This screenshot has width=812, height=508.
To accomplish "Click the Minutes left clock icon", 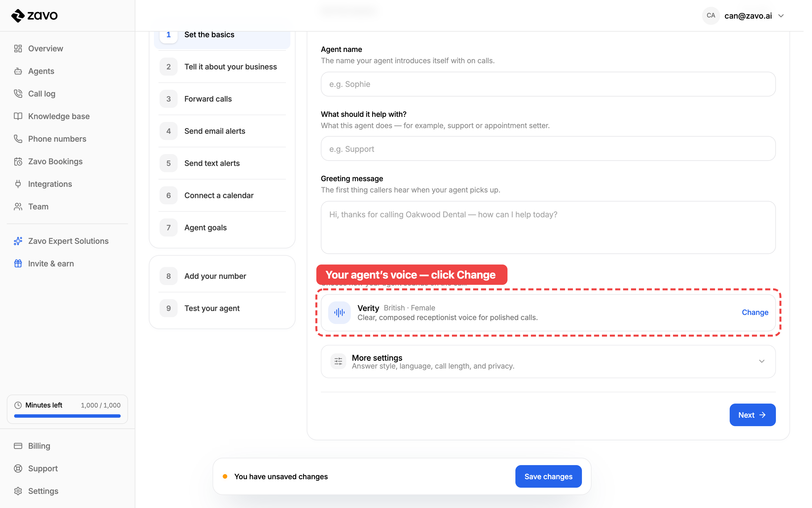I will tap(18, 405).
